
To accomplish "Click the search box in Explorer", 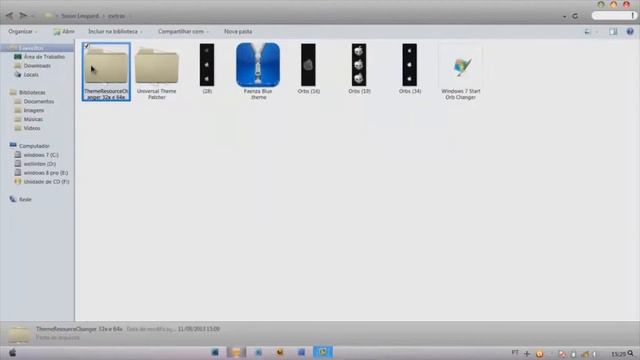I will (x=614, y=16).
